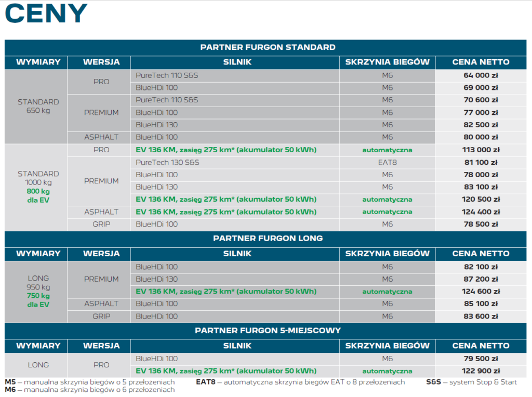Viewport: 532px width, 397px height.
Task: Click the S&S system Stop & Start footnote
Action: point(471,382)
